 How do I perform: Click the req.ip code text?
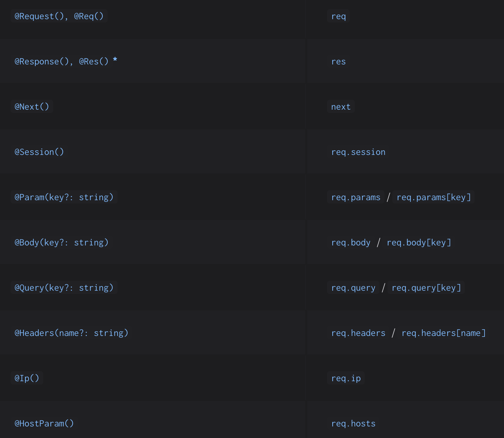346,378
